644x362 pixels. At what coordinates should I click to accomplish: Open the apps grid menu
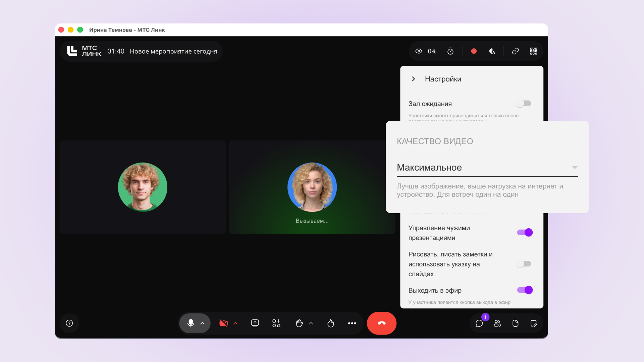coord(534,51)
